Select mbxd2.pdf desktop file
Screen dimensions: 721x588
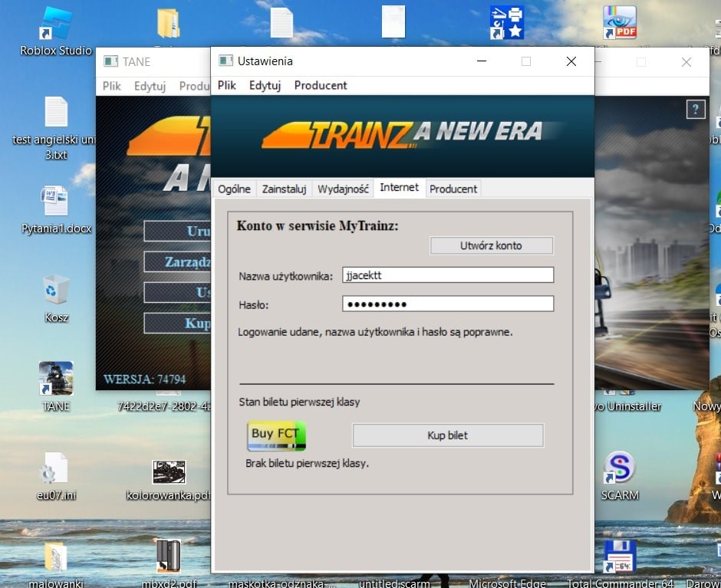coord(168,557)
